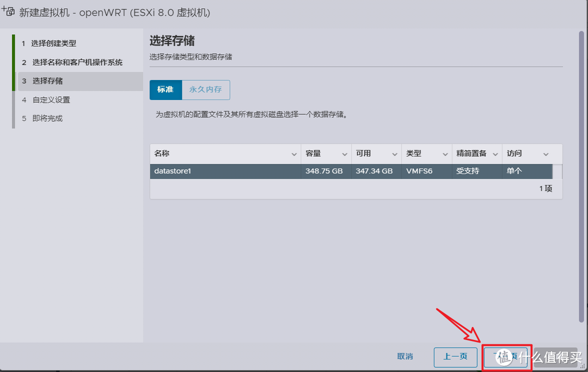The width and height of the screenshot is (588, 372).
Task: Open the 名称 column header dropdown
Action: point(293,153)
